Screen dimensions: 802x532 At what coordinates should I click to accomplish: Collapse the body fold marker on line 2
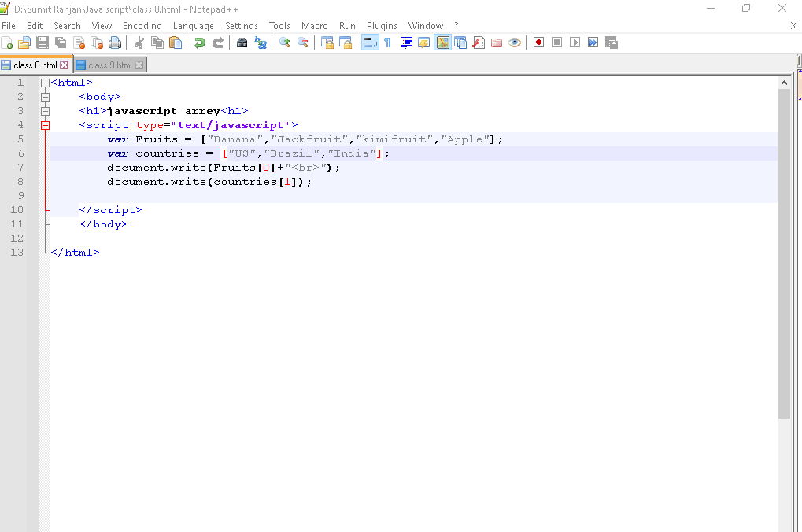click(x=45, y=97)
